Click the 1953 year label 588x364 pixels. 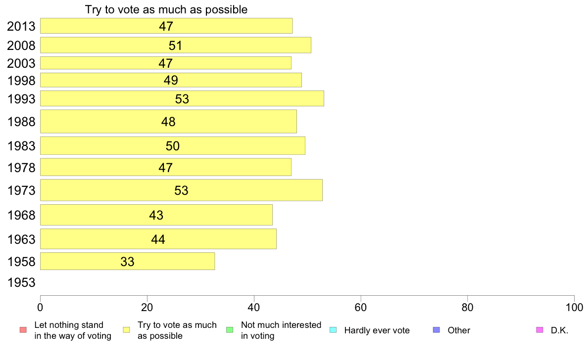(x=21, y=282)
